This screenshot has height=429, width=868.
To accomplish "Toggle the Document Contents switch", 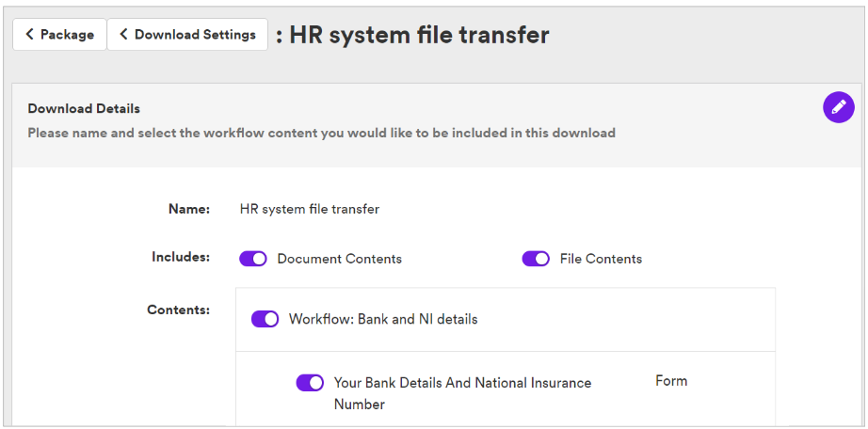I will click(253, 259).
